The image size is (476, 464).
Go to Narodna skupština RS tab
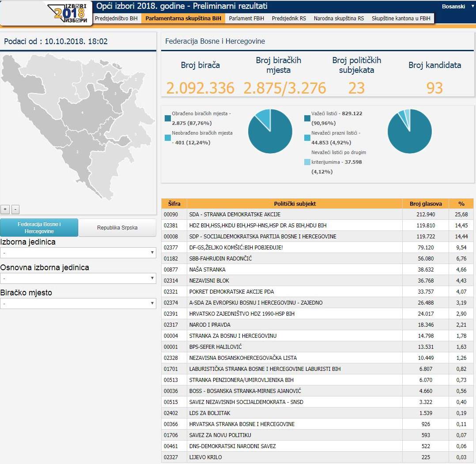[x=339, y=19]
